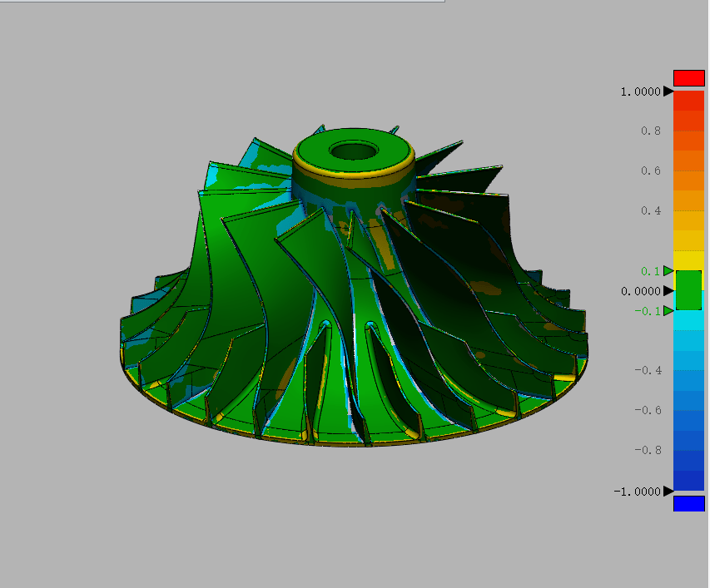Click the black arrow marker at -1.0000
The width and height of the screenshot is (710, 588).
668,491
